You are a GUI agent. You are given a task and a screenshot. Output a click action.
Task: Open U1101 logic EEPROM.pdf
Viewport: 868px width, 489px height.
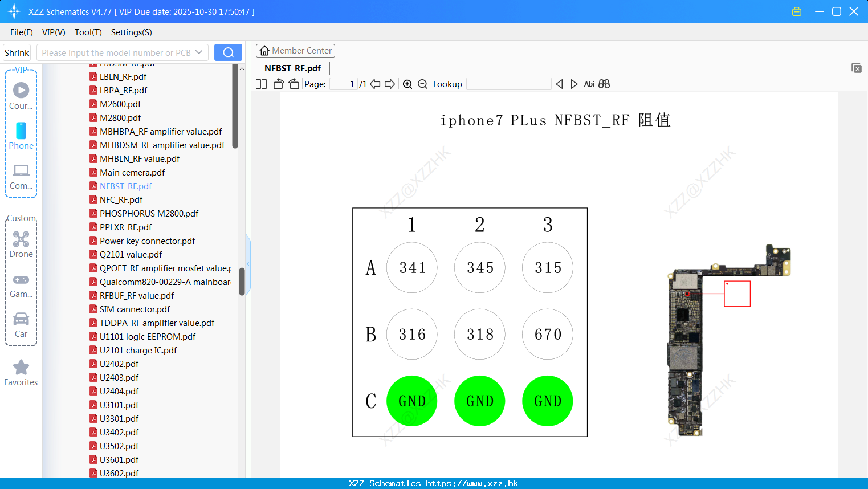click(148, 336)
